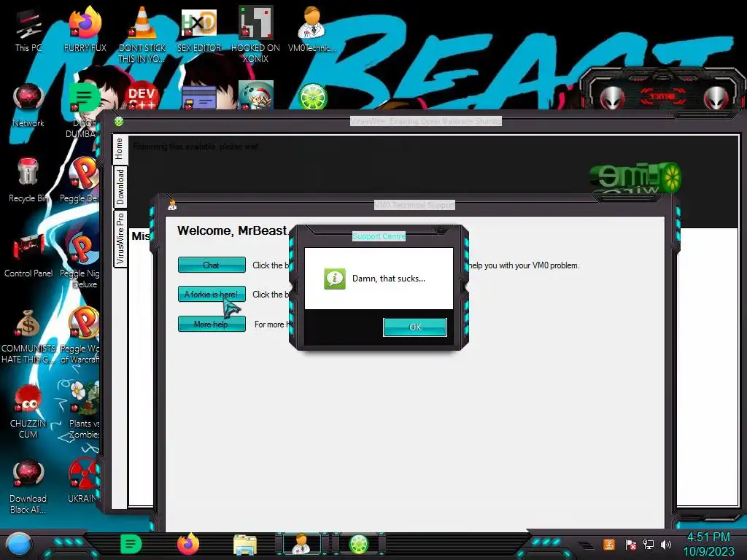This screenshot has width=747, height=560.
Task: Click the VM0 Technical Support window title icon
Action: point(172,205)
